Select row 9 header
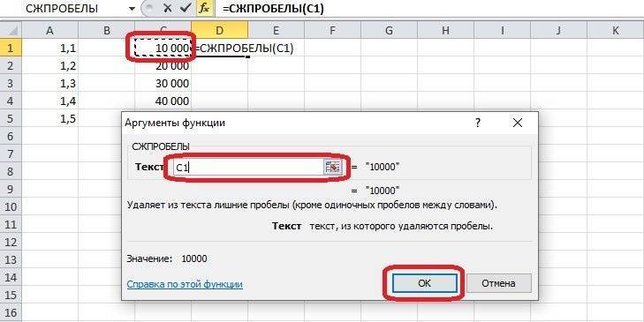 pyautogui.click(x=11, y=190)
